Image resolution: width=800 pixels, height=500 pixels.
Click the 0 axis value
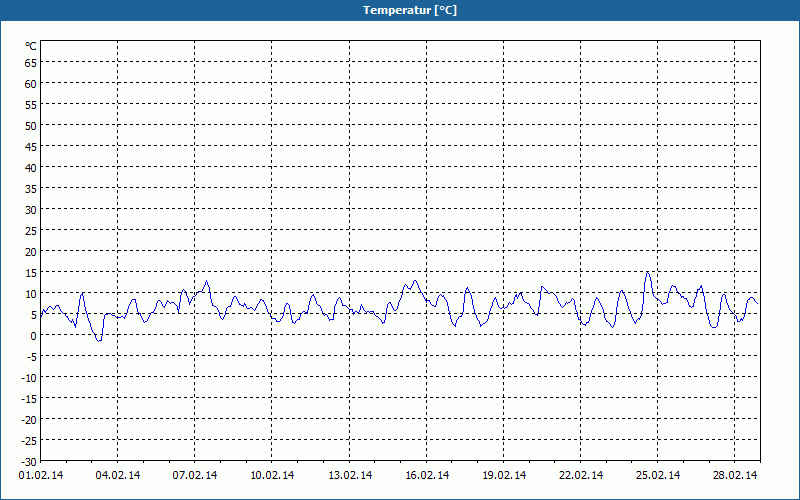[x=34, y=336]
